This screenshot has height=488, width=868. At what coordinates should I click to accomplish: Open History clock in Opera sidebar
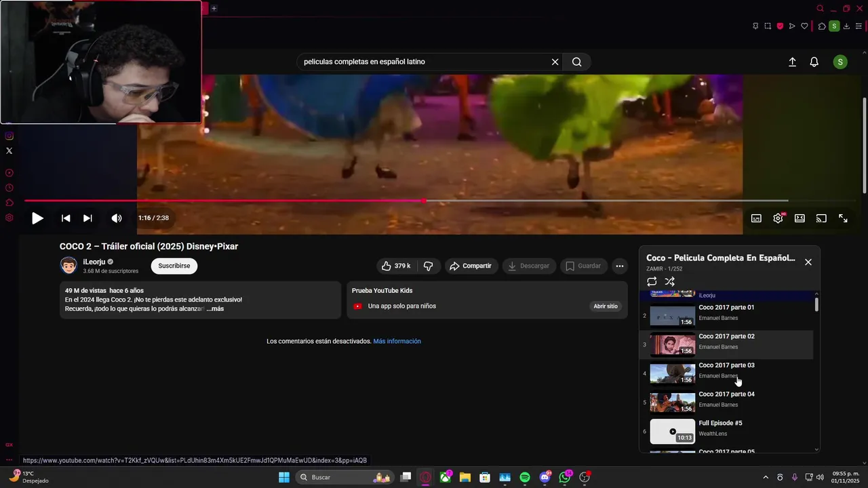tap(9, 188)
